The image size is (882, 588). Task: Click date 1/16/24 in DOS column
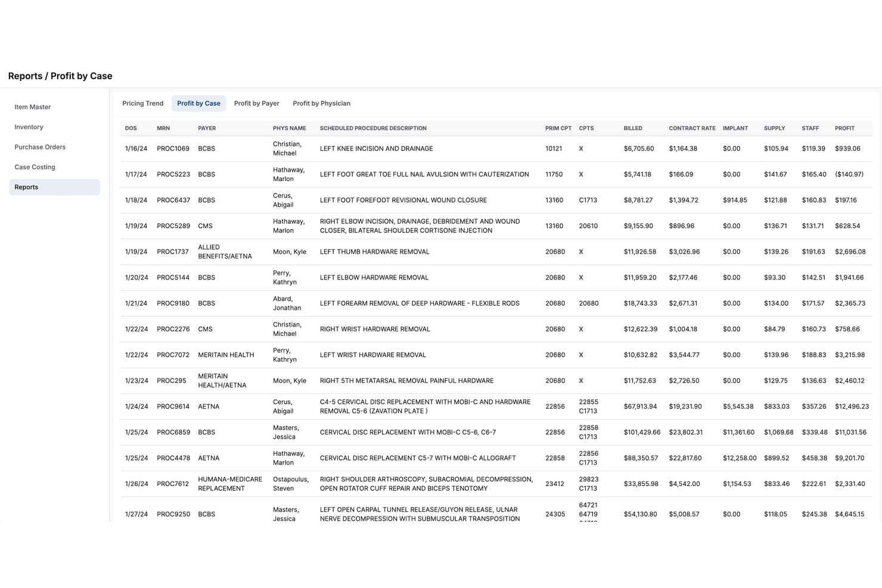[x=136, y=149]
